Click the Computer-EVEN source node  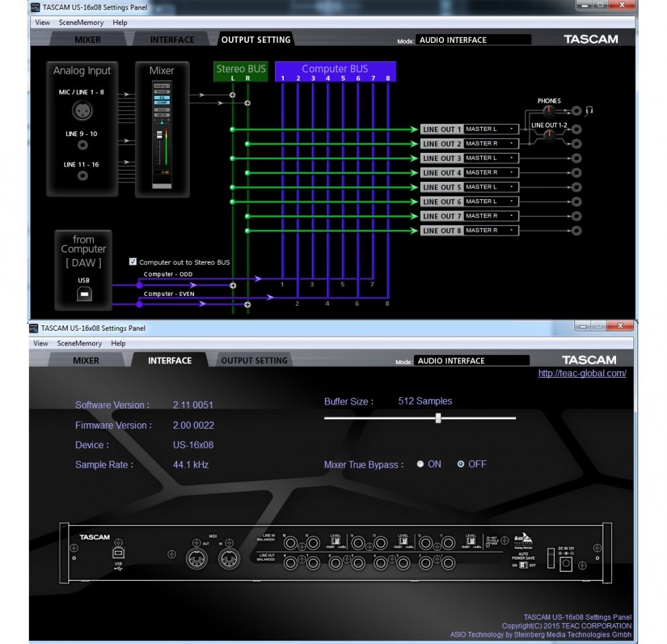tap(139, 304)
